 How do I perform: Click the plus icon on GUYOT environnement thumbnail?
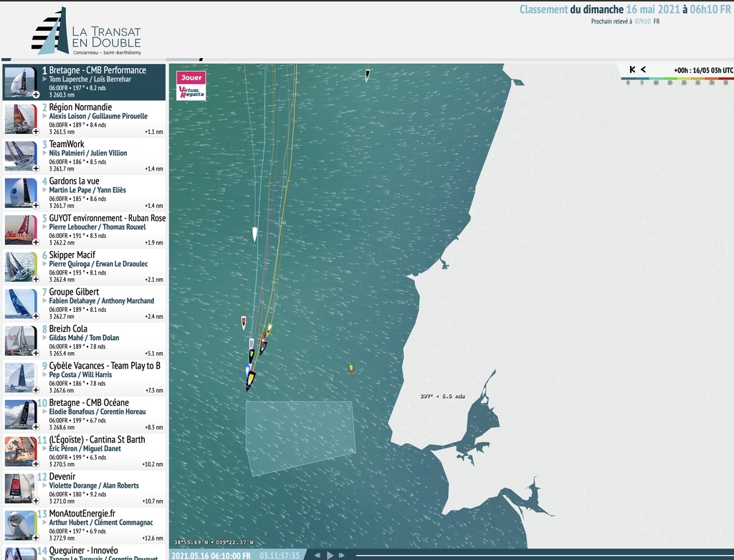tap(36, 242)
